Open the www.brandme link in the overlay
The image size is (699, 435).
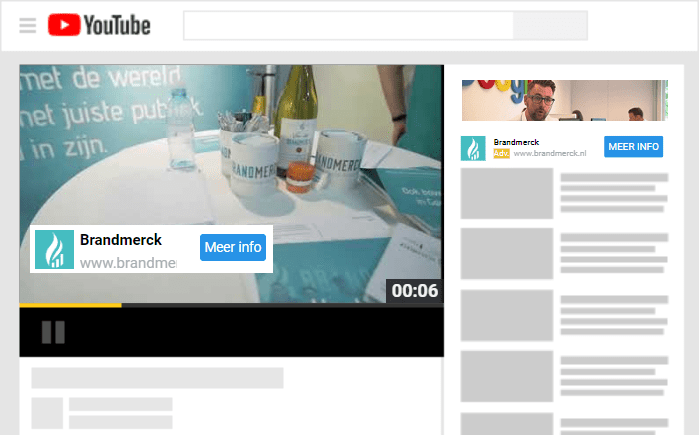tap(128, 263)
